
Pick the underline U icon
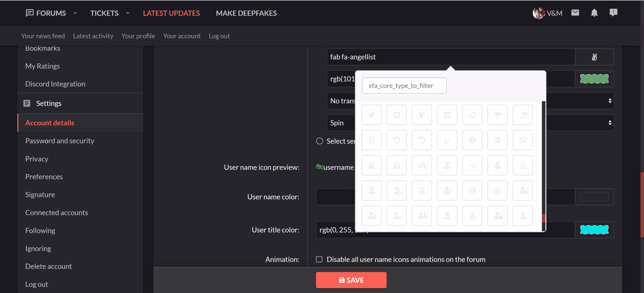point(371,140)
